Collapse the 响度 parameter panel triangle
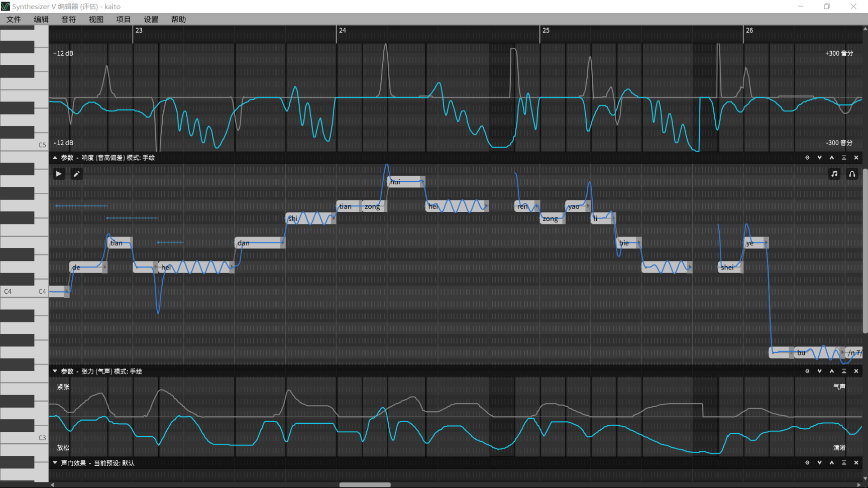This screenshot has width=868, height=488. click(55, 158)
